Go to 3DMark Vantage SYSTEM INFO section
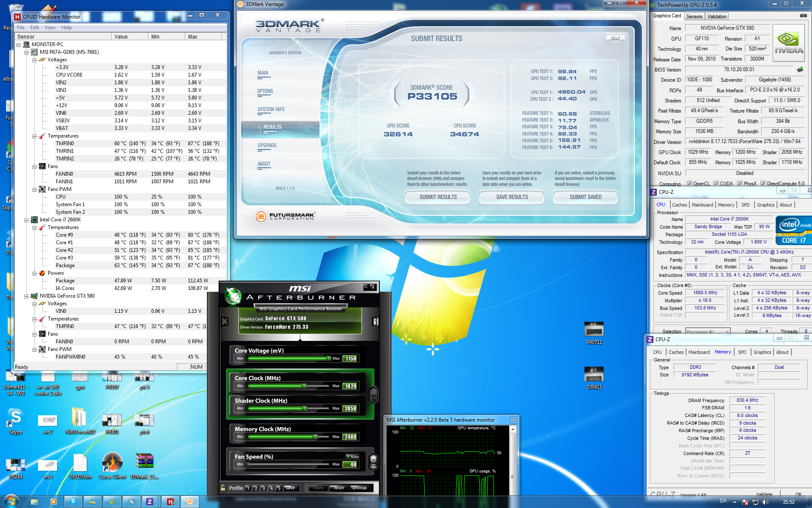 pos(271,109)
